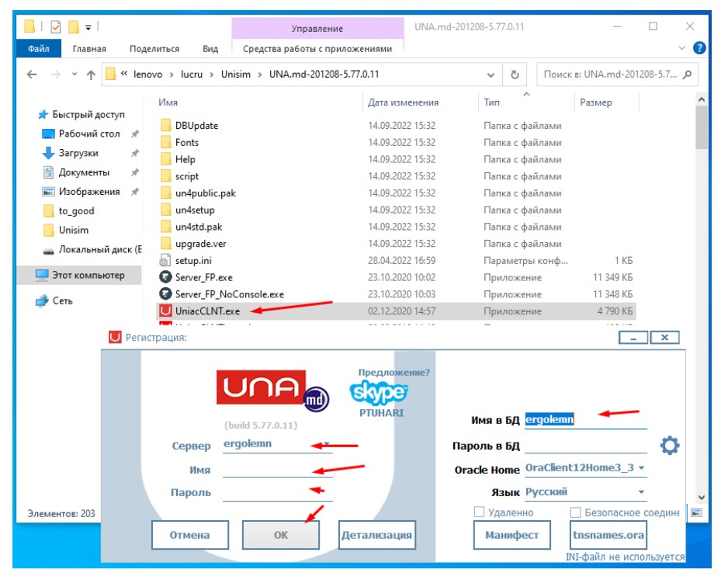The width and height of the screenshot is (728, 580).
Task: Open Images (Изображения) in sidebar
Action: [x=89, y=191]
